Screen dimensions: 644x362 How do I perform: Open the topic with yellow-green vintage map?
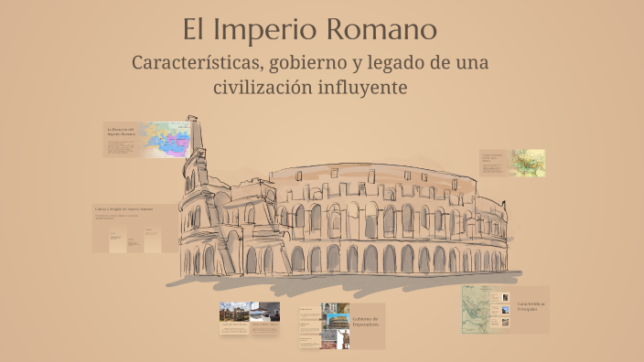pyautogui.click(x=512, y=163)
